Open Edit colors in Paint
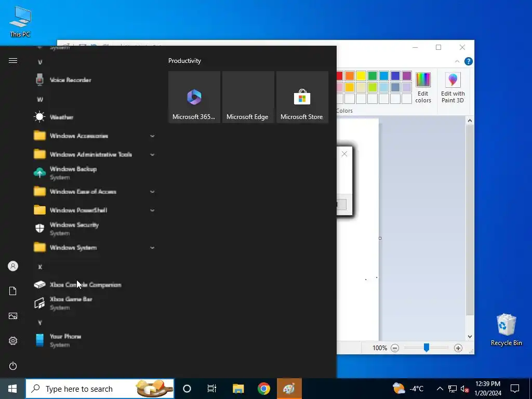The width and height of the screenshot is (532, 399). pos(423,88)
